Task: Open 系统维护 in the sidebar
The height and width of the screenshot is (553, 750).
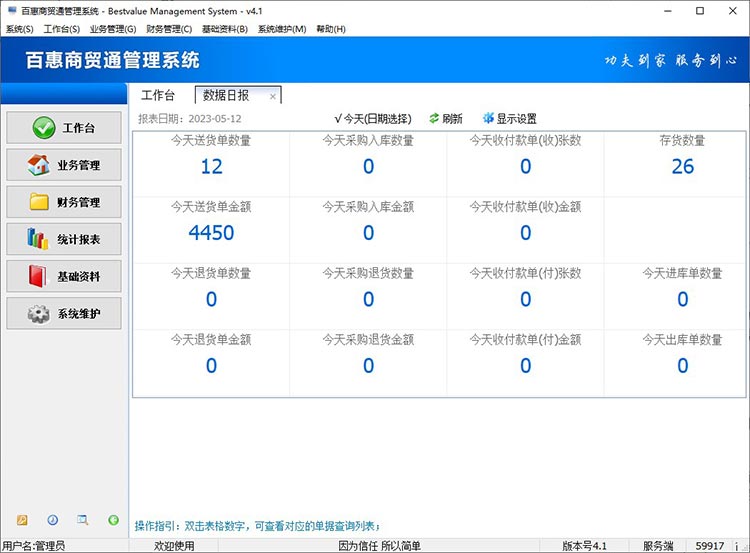Action: pos(64,314)
